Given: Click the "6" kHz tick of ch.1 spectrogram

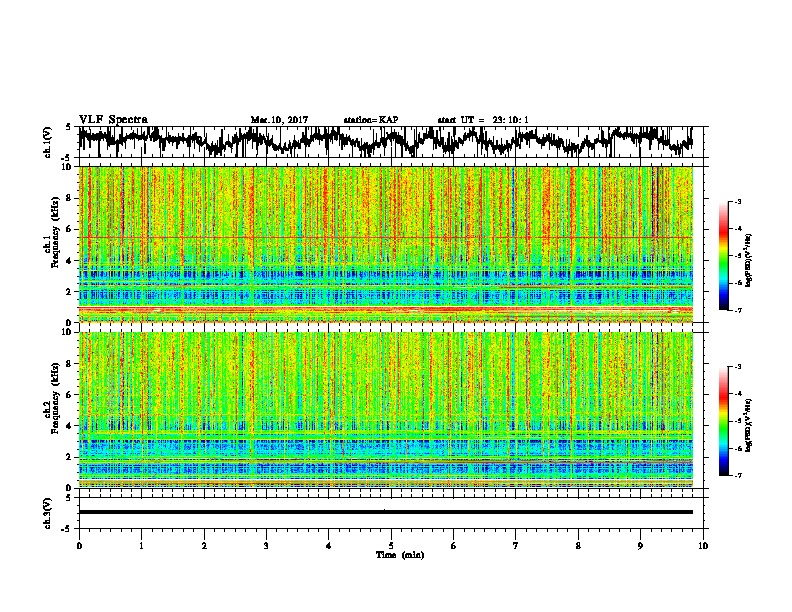Looking at the screenshot, I should click(70, 229).
